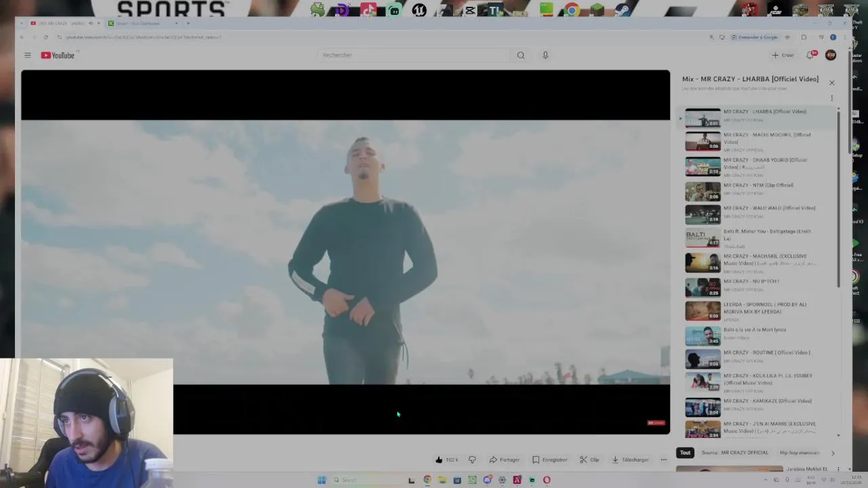Click the red button in player corner
This screenshot has height=488, width=868.
[x=656, y=423]
